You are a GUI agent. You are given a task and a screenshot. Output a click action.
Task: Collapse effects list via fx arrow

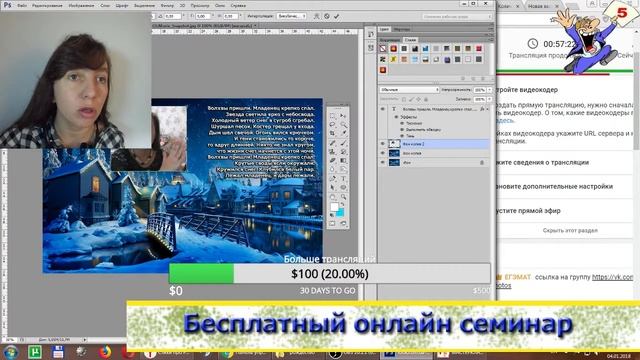coord(488,109)
